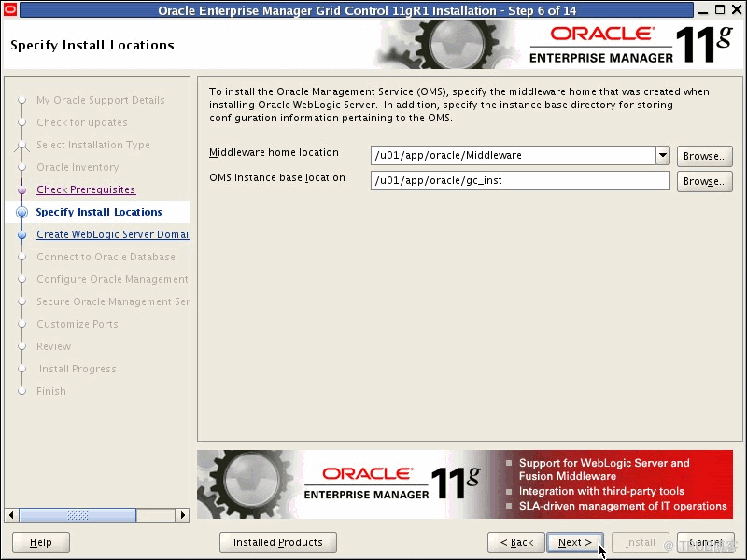747x560 pixels.
Task: Click the OMS instance base location label
Action: [277, 177]
